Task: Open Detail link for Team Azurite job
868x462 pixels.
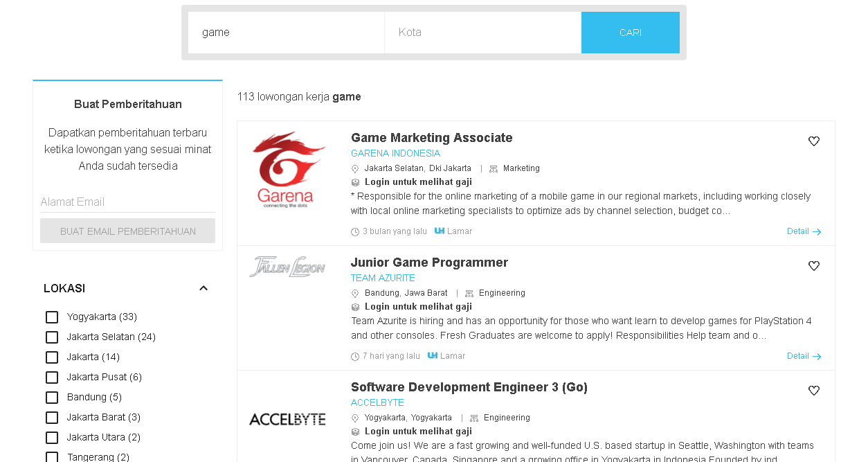Action: click(x=798, y=356)
